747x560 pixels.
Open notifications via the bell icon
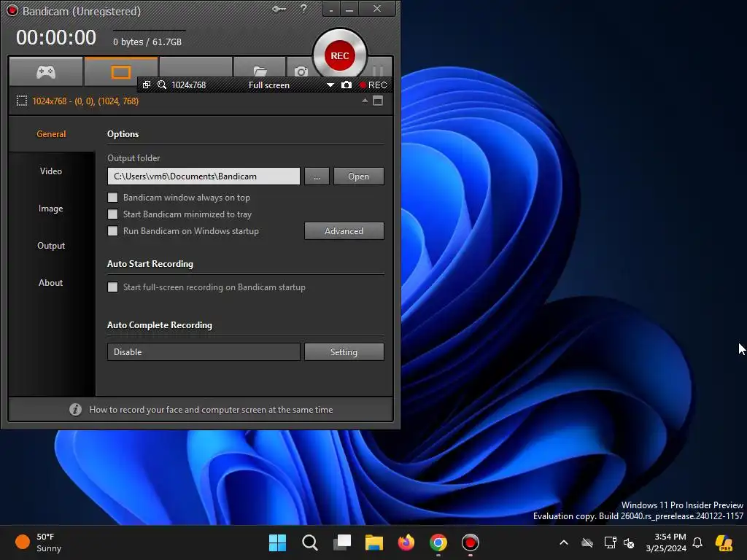[697, 542]
